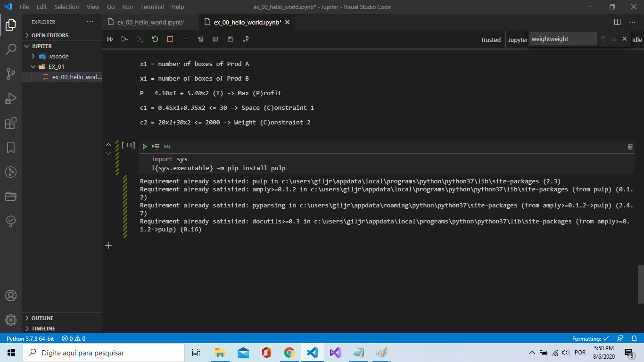This screenshot has width=644, height=362.
Task: Open the Terminal menu
Action: click(x=152, y=7)
